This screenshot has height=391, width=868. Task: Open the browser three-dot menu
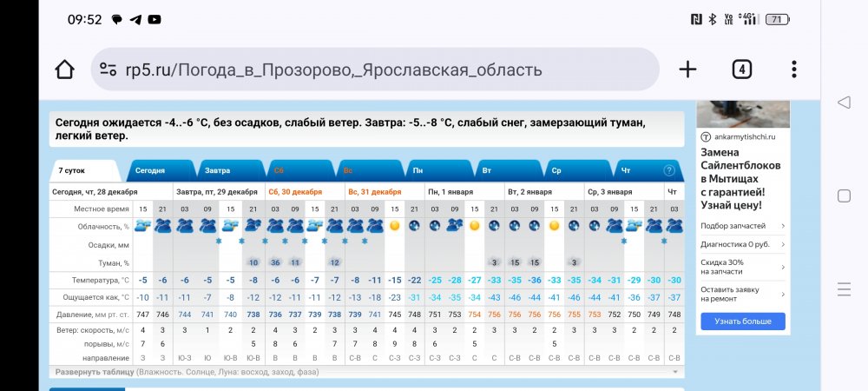tap(794, 70)
